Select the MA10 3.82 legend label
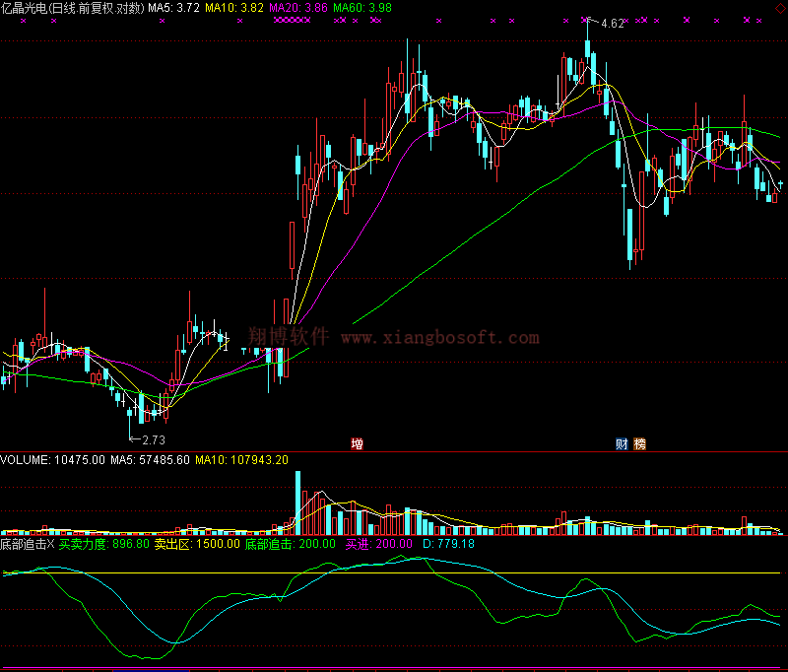The image size is (788, 672). [233, 7]
